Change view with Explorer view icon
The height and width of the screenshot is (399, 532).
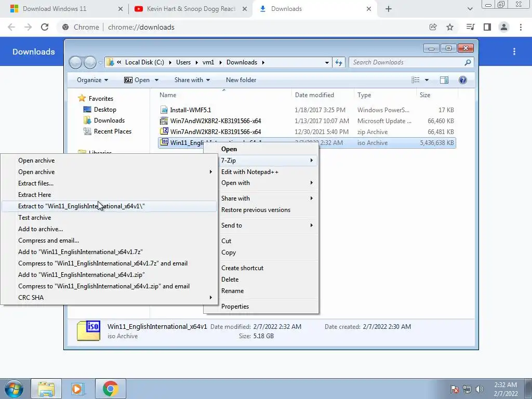415,80
